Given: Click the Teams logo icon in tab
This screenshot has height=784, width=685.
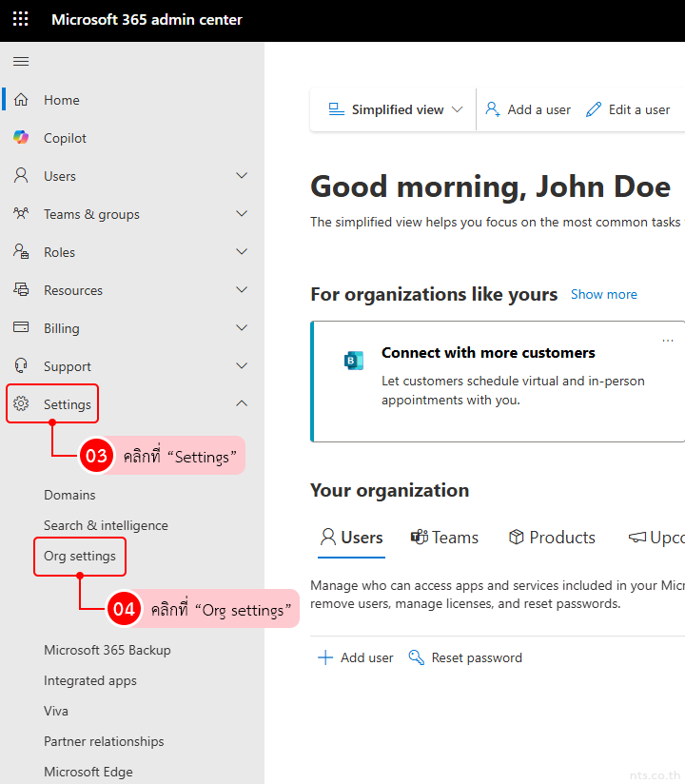Looking at the screenshot, I should 420,537.
